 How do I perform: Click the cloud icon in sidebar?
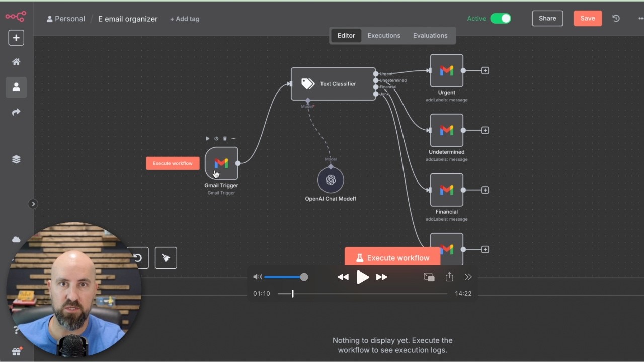pos(16,239)
